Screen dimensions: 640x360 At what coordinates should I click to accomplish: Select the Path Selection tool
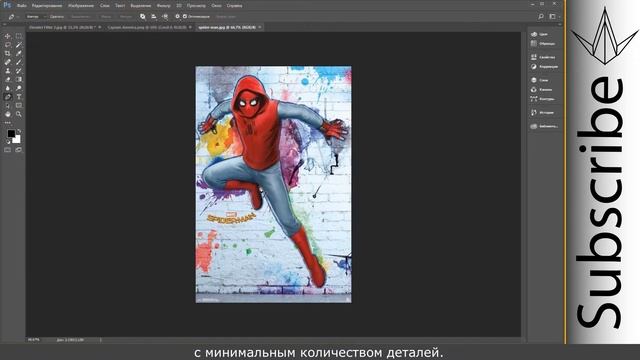coord(8,106)
